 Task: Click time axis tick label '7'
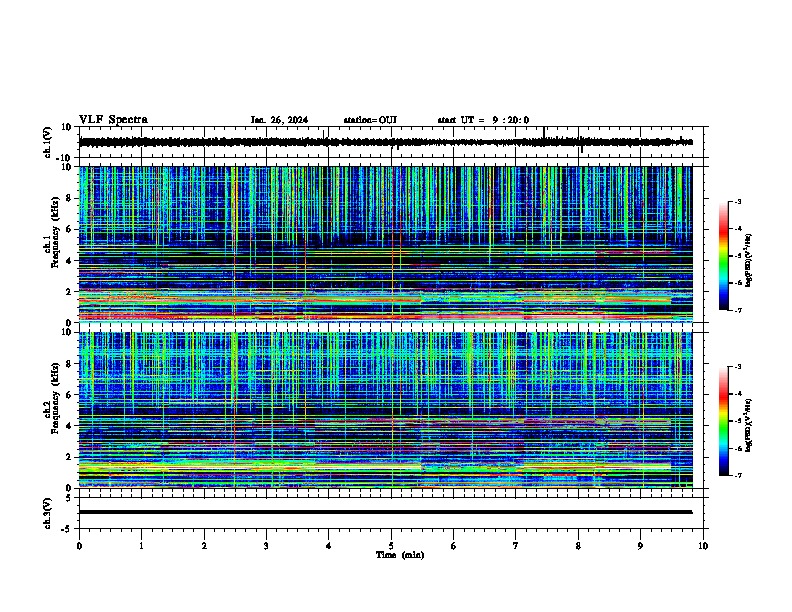point(516,546)
